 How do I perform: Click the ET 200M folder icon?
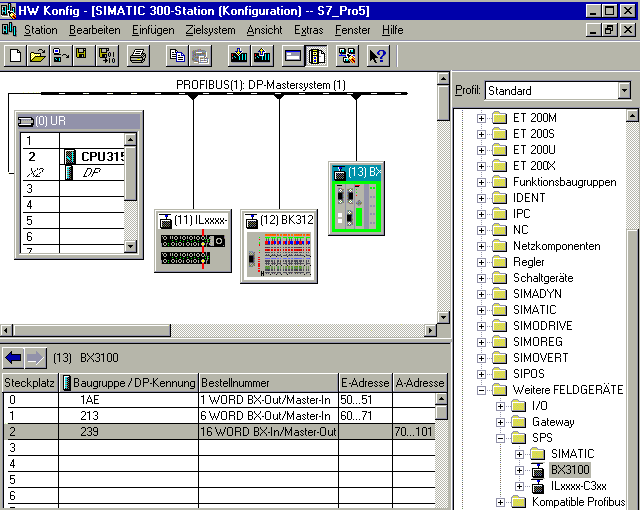click(x=499, y=118)
